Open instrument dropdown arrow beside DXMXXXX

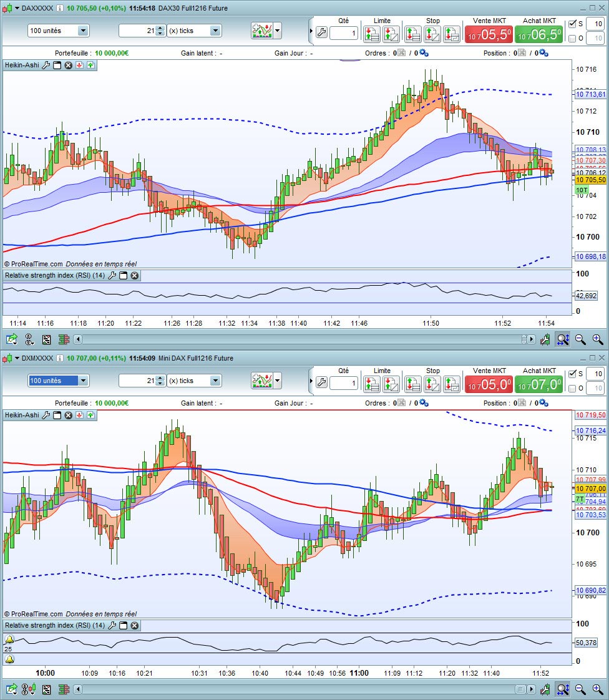[17, 358]
